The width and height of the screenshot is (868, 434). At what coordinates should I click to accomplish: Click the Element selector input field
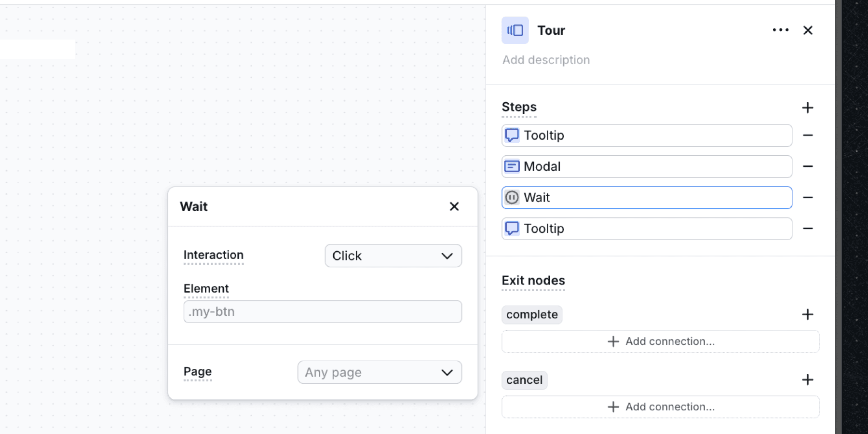323,312
